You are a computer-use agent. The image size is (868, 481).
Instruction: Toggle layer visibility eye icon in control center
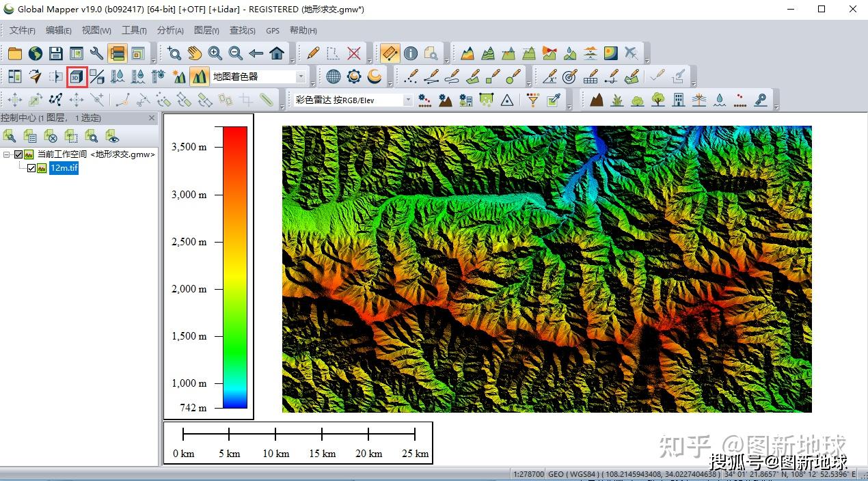pos(112,135)
